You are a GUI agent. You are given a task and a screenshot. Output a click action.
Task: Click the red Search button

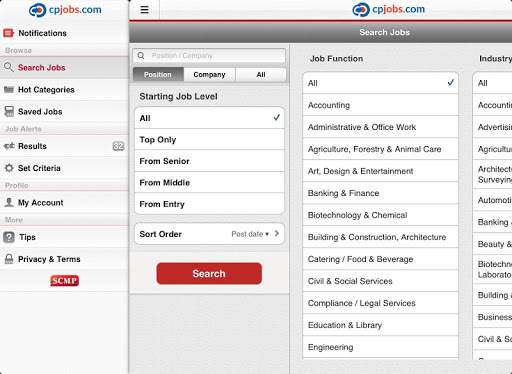coord(209,274)
